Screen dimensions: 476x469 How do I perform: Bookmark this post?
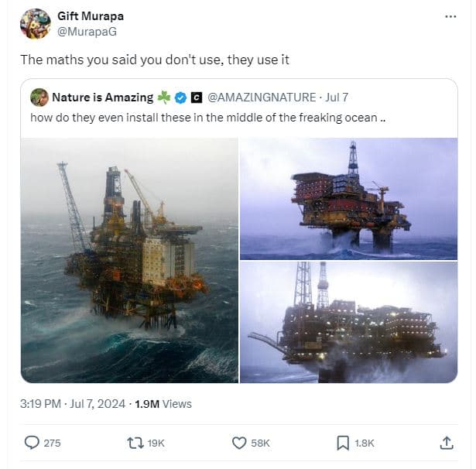pyautogui.click(x=343, y=443)
